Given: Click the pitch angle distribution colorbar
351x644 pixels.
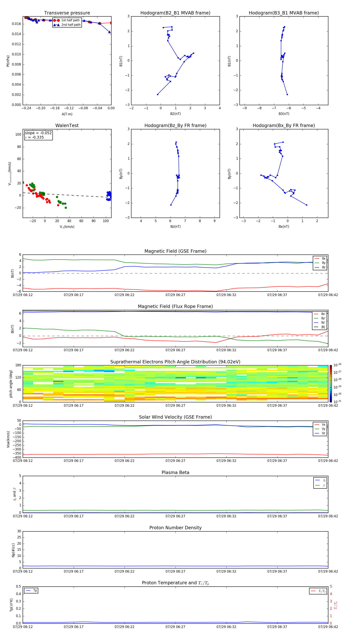Looking at the screenshot, I should [x=331, y=383].
